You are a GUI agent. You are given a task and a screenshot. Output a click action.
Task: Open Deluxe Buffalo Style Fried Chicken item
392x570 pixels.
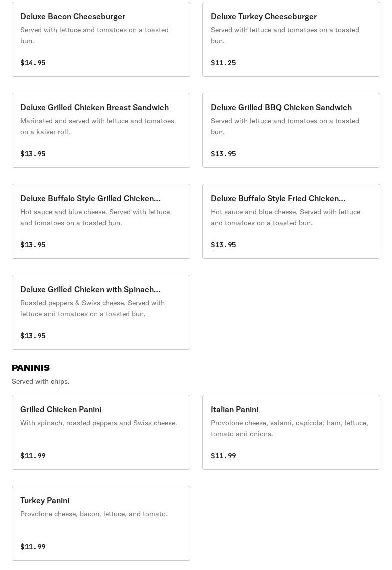click(x=291, y=221)
